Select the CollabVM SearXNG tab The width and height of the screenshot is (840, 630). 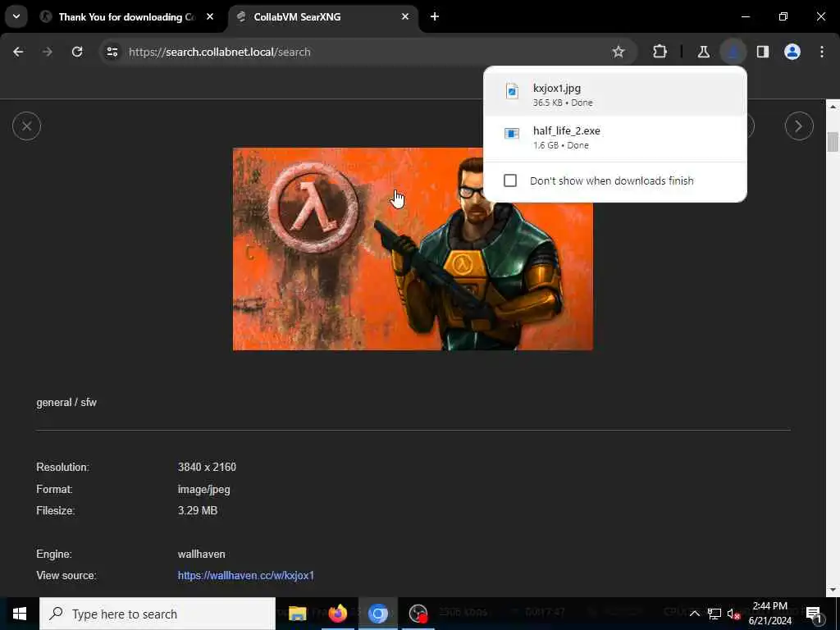click(x=322, y=17)
